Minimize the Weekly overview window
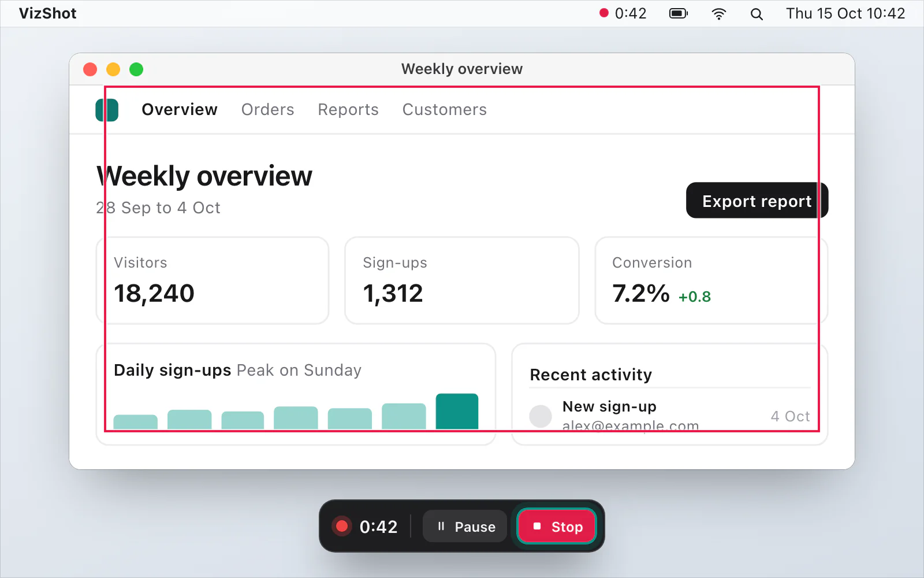 [x=113, y=69]
